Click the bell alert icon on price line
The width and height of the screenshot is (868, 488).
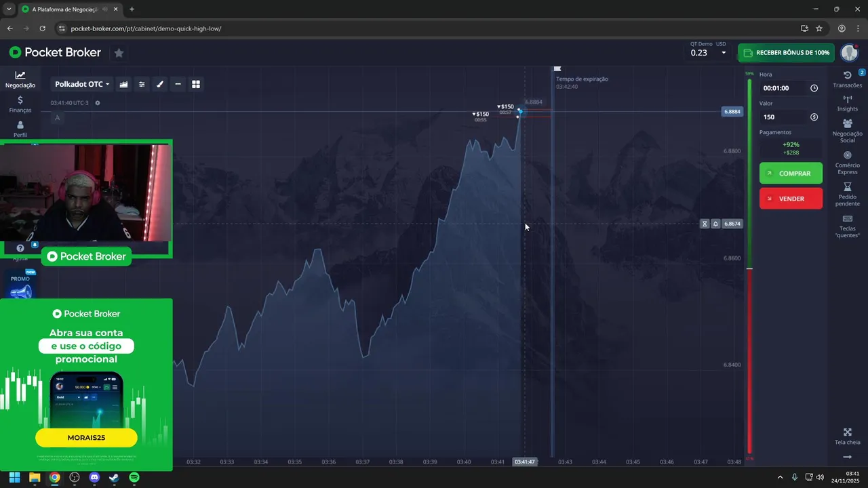click(x=715, y=224)
